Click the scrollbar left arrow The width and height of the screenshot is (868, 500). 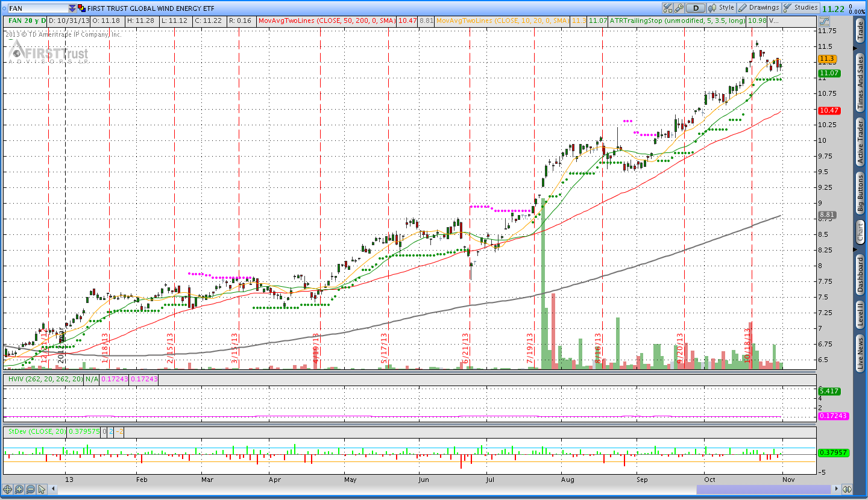tap(53, 489)
